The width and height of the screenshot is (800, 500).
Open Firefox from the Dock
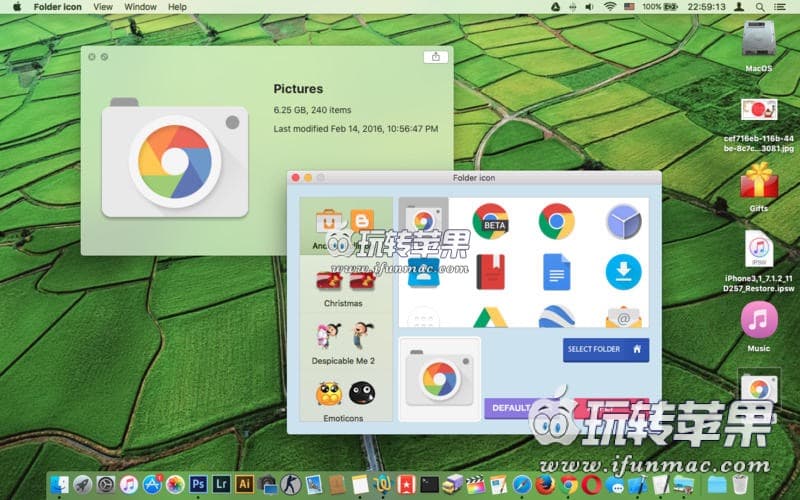(x=545, y=484)
